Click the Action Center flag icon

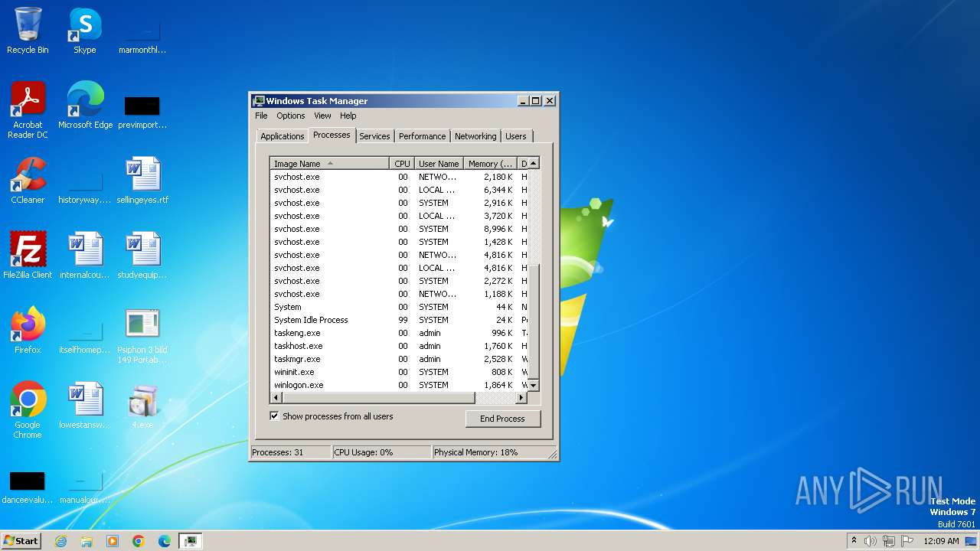click(907, 541)
